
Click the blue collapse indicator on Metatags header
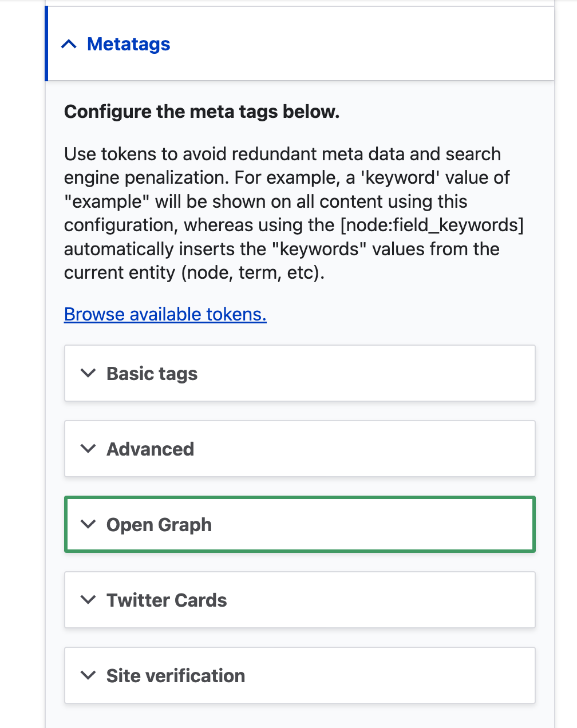(x=69, y=43)
